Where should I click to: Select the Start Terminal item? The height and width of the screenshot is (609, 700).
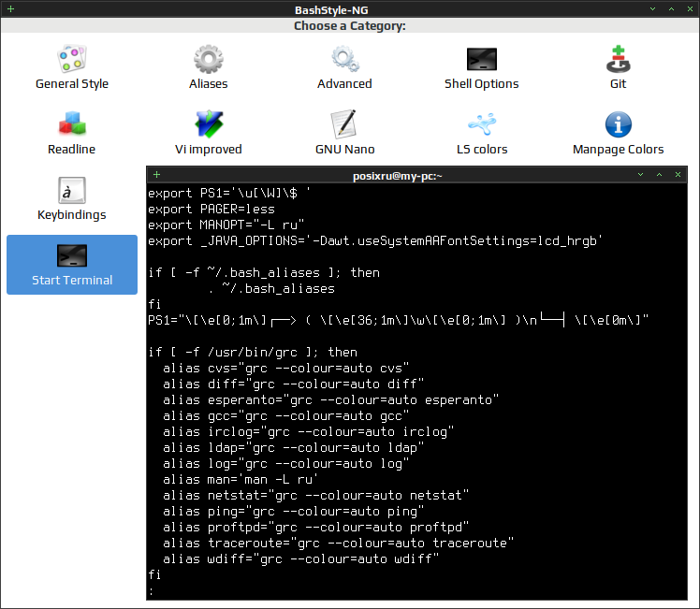click(x=72, y=265)
